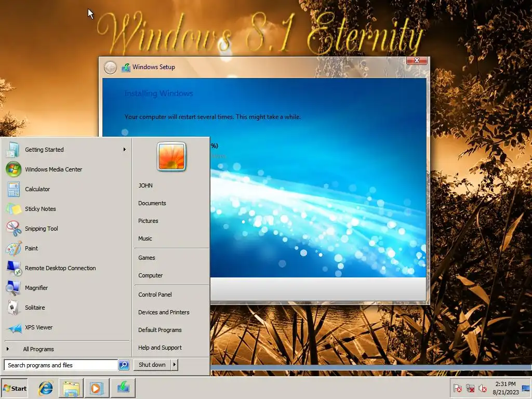Expand the All Programs arrow
Screen dimensions: 532x399
click(x=7, y=349)
